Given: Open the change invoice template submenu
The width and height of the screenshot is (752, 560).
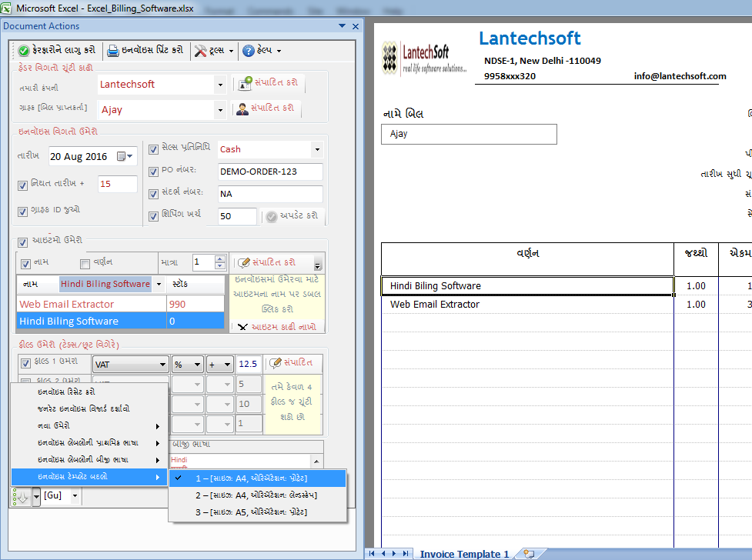Looking at the screenshot, I should [x=90, y=477].
